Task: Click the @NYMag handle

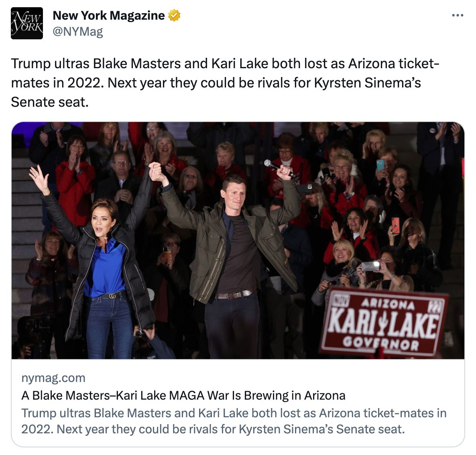Action: 78,31
